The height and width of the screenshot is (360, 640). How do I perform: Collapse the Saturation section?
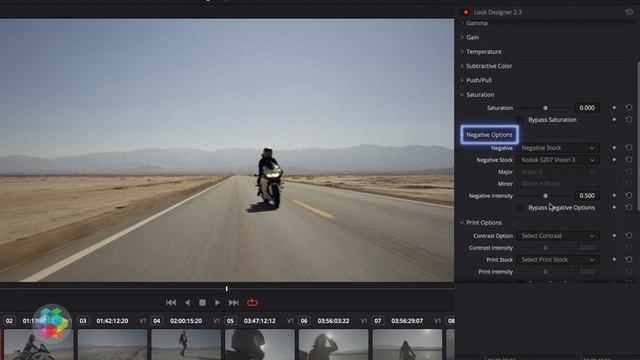point(462,94)
